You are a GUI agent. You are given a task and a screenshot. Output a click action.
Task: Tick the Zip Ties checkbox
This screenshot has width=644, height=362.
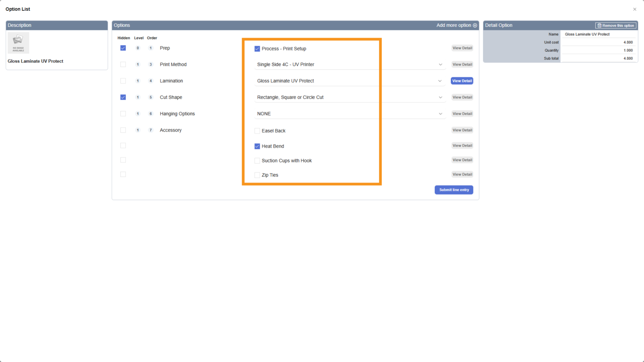257,175
